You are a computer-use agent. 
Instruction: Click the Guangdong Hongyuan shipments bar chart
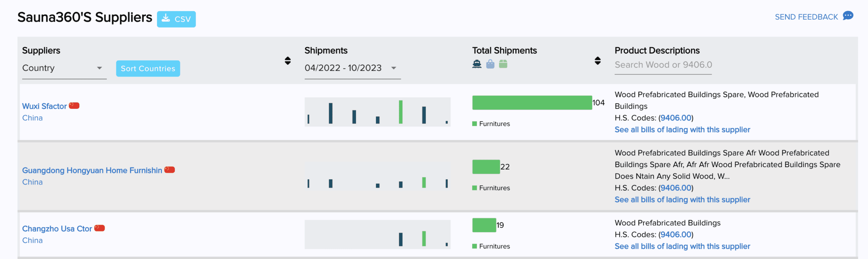pyautogui.click(x=378, y=176)
